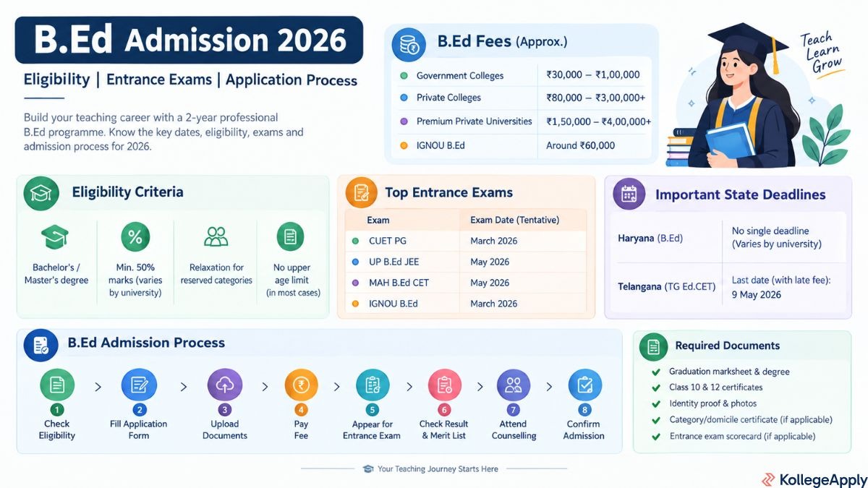Click the ₹1,50,000 – ₹4,00,000+ fee value
The width and height of the screenshot is (868, 488).
coord(599,121)
